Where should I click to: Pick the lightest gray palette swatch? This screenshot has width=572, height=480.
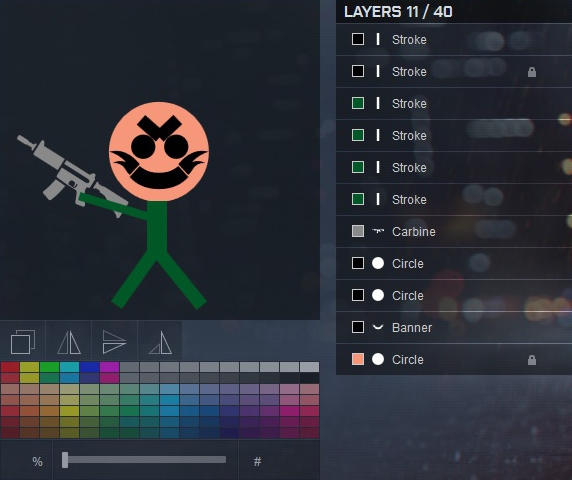coord(309,367)
